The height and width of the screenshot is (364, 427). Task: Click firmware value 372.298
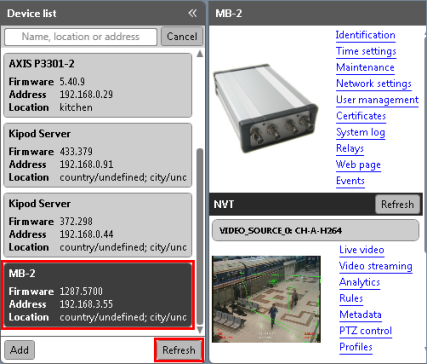click(76, 222)
